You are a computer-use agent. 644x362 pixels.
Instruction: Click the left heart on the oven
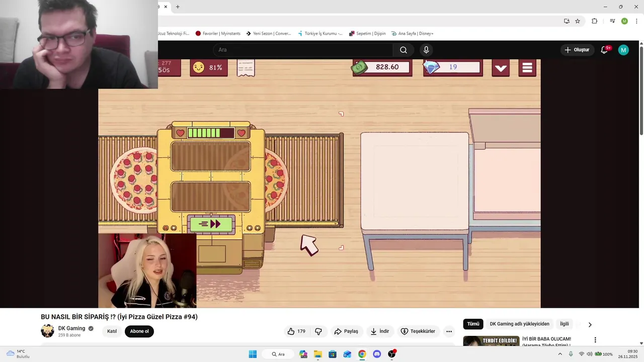[180, 133]
